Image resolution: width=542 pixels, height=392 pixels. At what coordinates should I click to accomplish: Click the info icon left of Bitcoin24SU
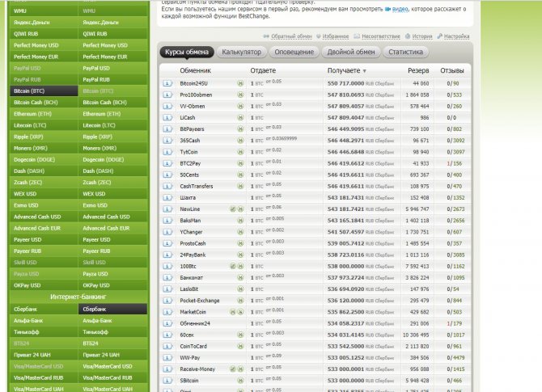(x=167, y=83)
